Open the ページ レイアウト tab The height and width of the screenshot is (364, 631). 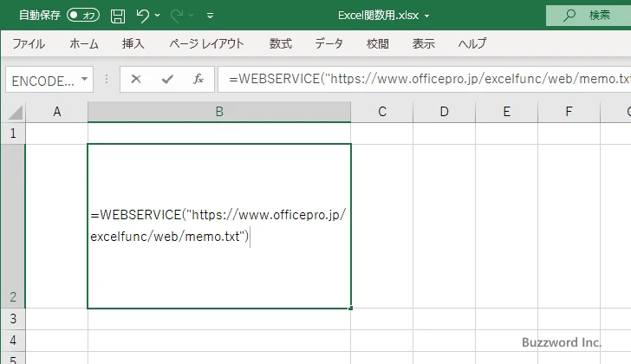point(206,43)
